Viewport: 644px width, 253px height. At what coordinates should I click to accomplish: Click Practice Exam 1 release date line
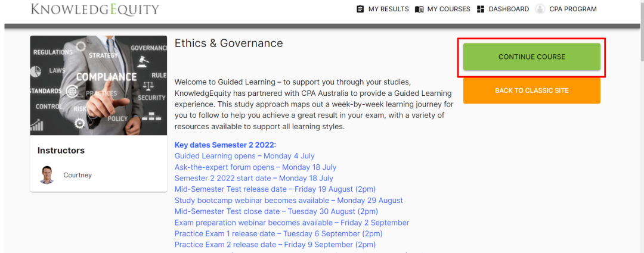click(278, 233)
